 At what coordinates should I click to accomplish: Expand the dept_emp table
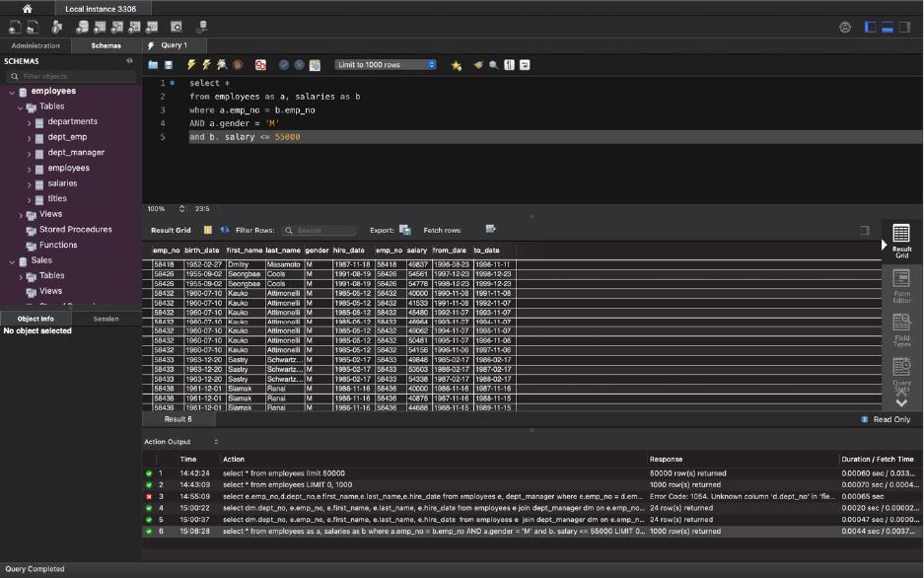[29, 138]
